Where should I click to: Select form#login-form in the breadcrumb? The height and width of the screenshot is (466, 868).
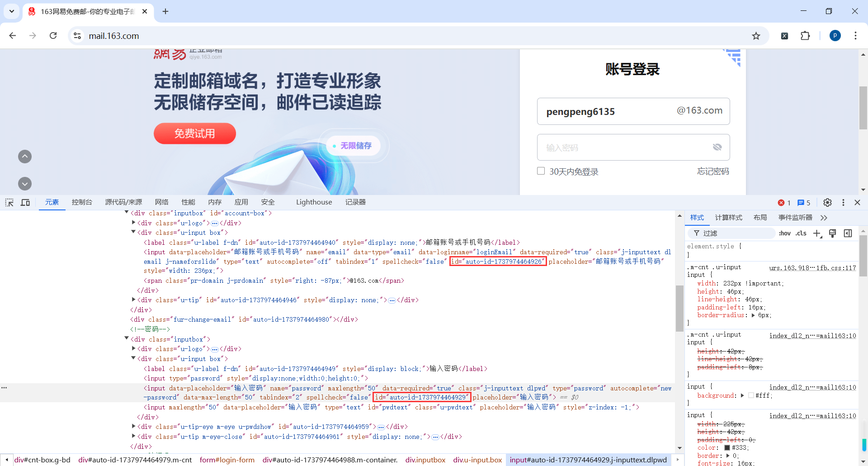coord(227,460)
